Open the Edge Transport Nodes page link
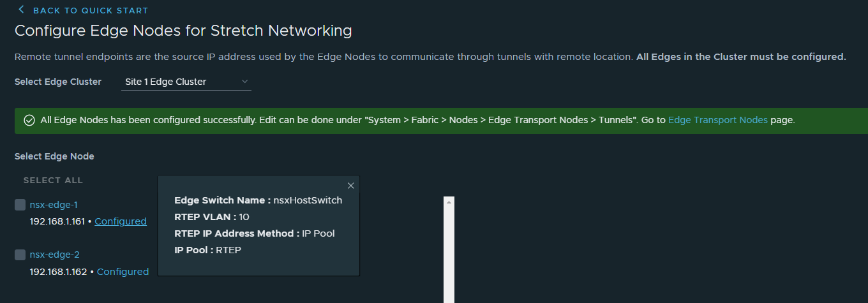 pos(717,120)
